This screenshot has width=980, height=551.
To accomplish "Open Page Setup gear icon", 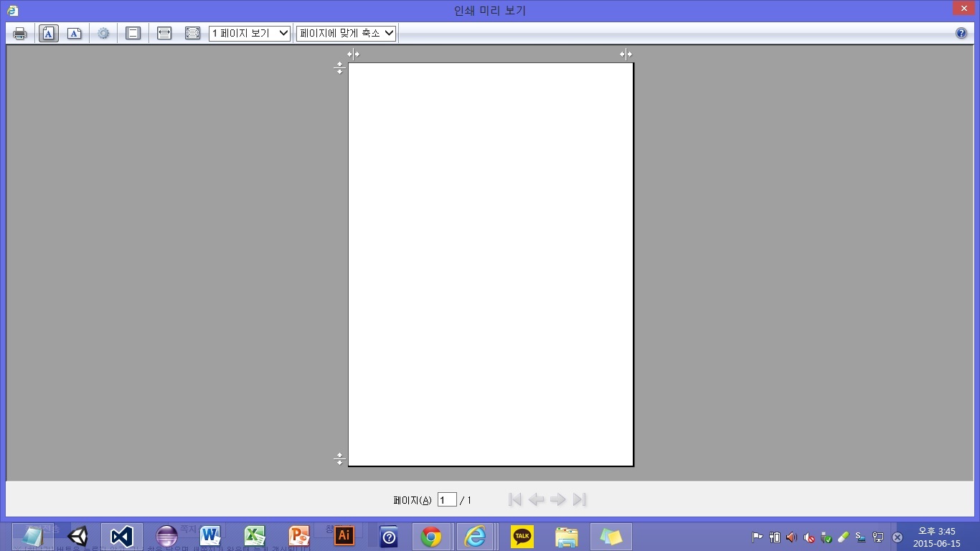I will click(103, 34).
